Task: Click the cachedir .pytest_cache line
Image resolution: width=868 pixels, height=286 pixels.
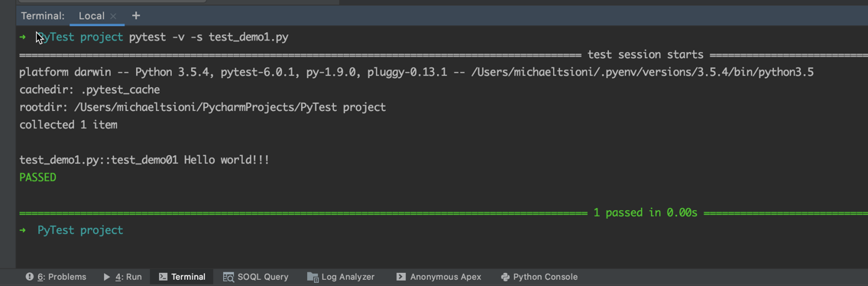Action: [89, 89]
